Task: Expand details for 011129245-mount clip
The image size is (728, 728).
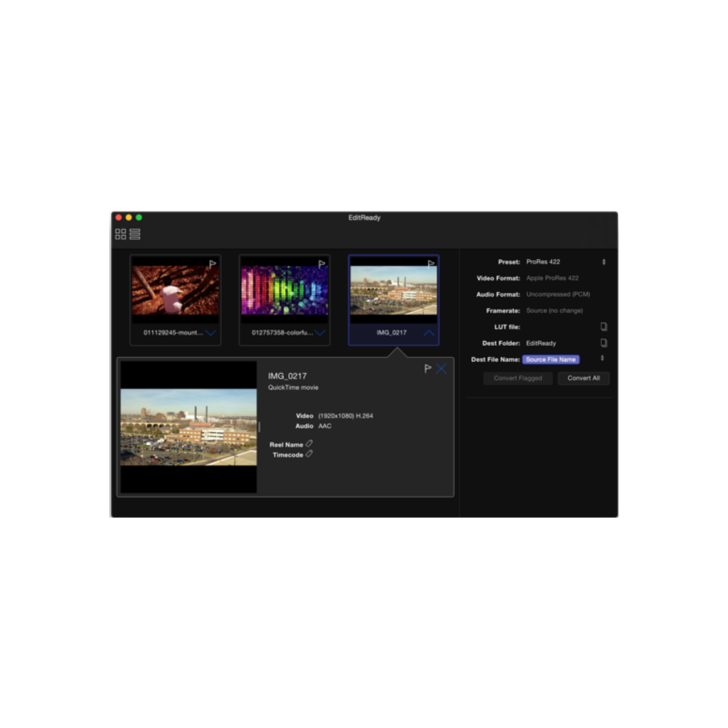Action: 210,333
